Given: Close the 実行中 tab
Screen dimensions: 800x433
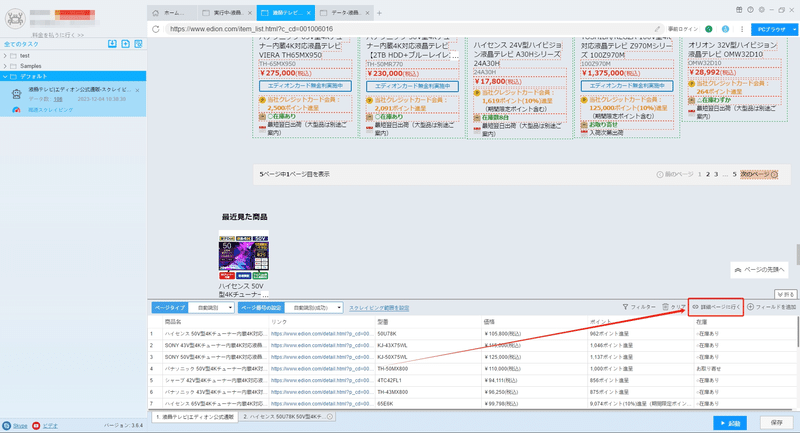Looking at the screenshot, I should [x=249, y=13].
